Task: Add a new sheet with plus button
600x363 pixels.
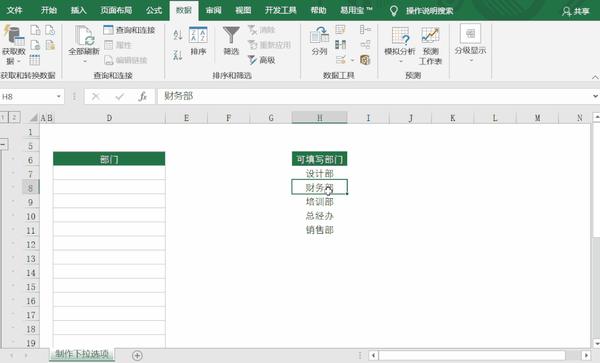Action: (x=137, y=355)
